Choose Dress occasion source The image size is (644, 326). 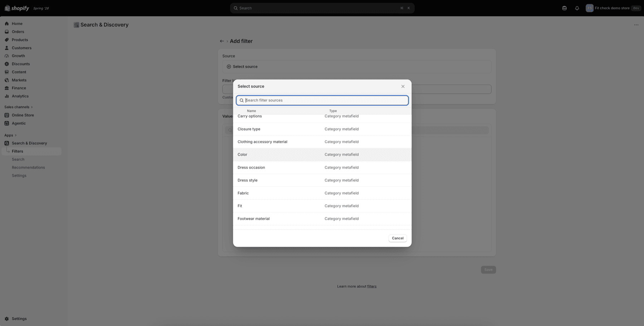point(322,168)
